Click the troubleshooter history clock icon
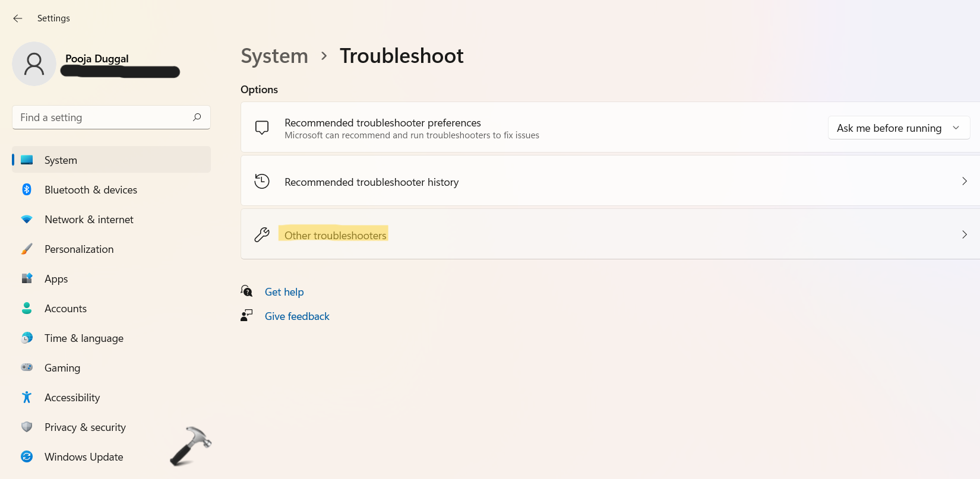Screen dimensions: 980x479 coord(262,182)
